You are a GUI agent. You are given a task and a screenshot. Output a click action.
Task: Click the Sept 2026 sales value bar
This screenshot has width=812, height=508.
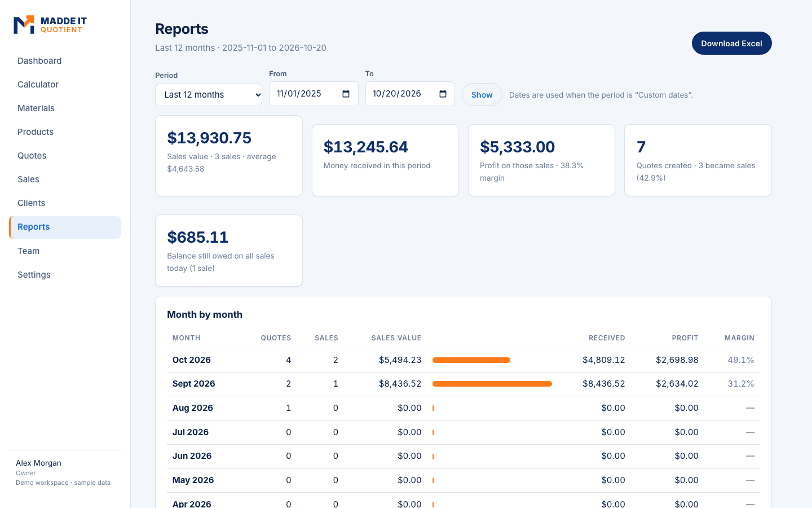pyautogui.click(x=492, y=384)
